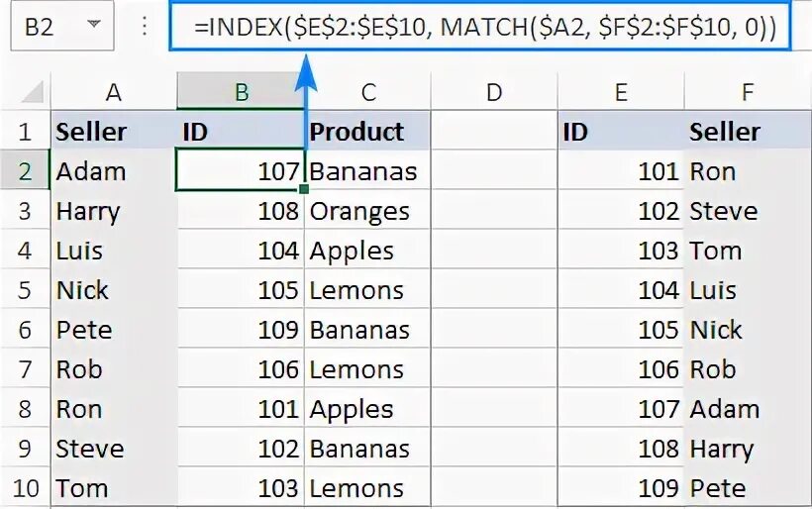The image size is (812, 509).
Task: Click the fill handle of cell B2
Action: (303, 189)
